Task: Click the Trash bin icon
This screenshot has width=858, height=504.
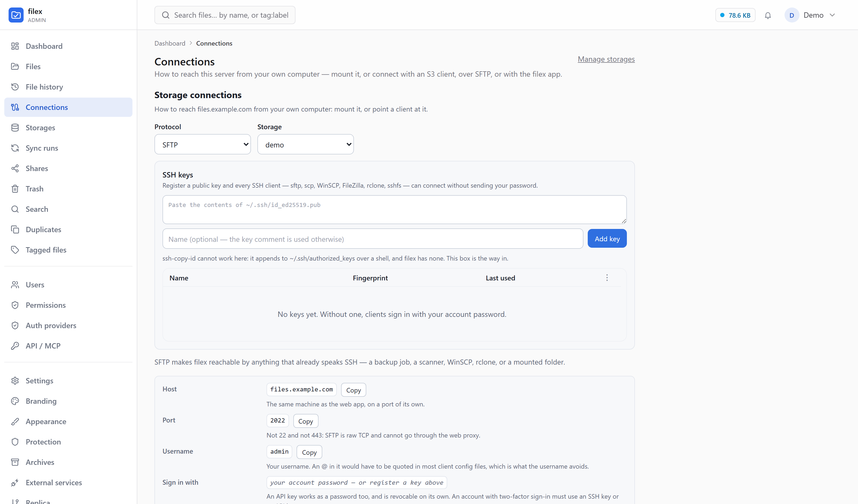Action: tap(15, 189)
